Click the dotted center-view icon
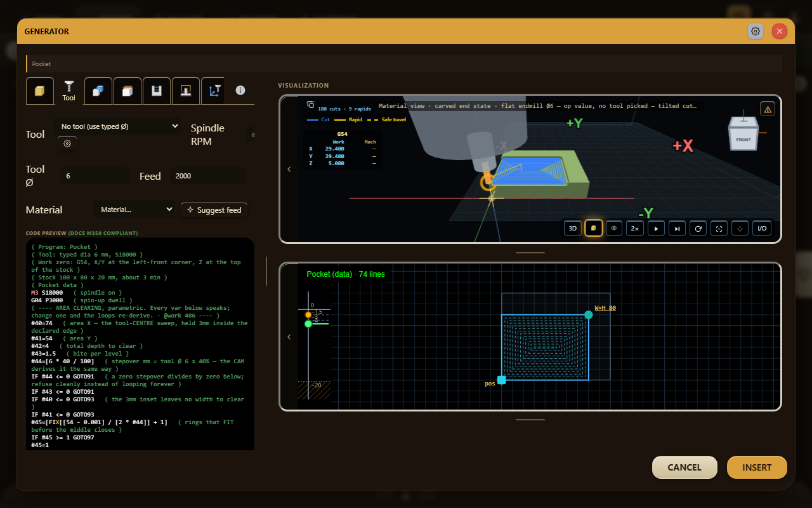Screen dimensions: 812x508 pyautogui.click(x=740, y=228)
